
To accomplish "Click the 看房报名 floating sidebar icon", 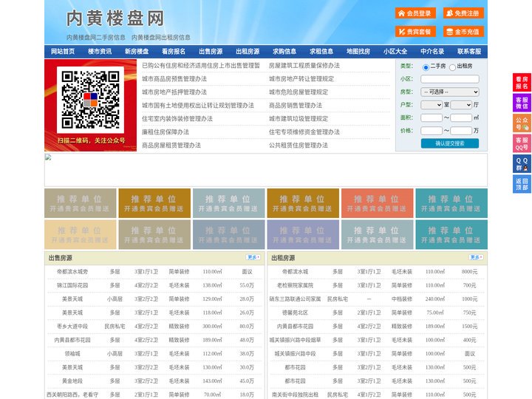I will click(522, 83).
